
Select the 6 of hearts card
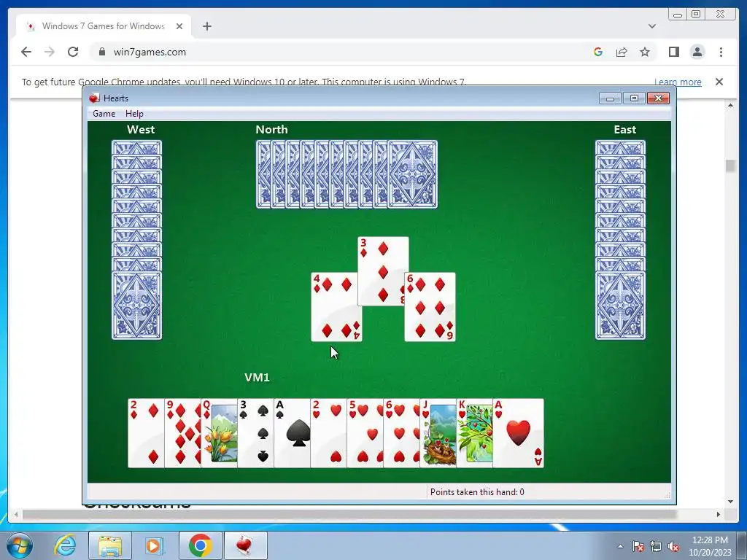coord(401,433)
